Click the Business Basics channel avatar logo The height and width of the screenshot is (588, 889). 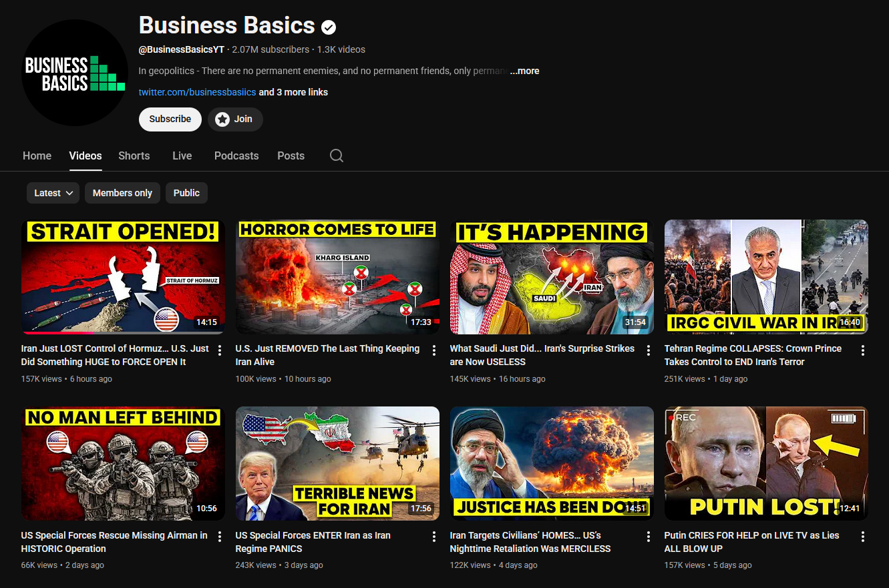[75, 73]
